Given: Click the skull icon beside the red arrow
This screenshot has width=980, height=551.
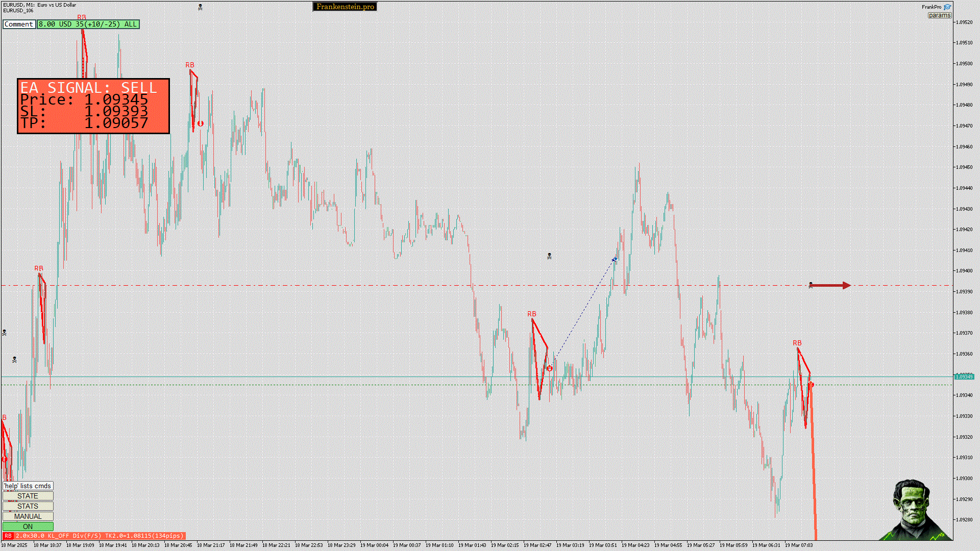Looking at the screenshot, I should (x=811, y=285).
